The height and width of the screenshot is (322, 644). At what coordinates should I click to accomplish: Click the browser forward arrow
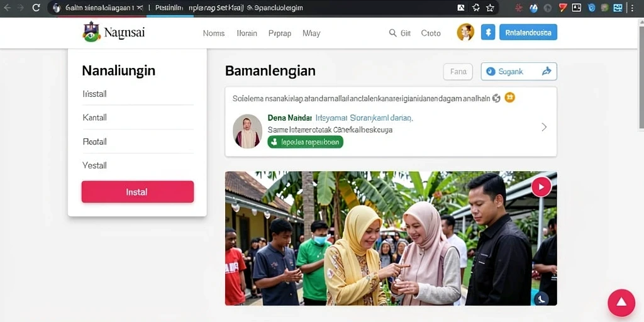(x=20, y=8)
